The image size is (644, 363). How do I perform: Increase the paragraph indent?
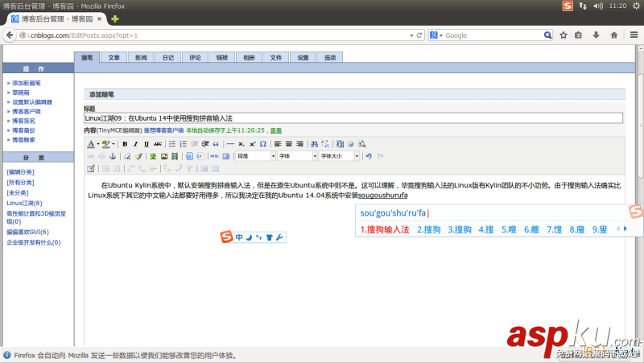tap(205, 144)
